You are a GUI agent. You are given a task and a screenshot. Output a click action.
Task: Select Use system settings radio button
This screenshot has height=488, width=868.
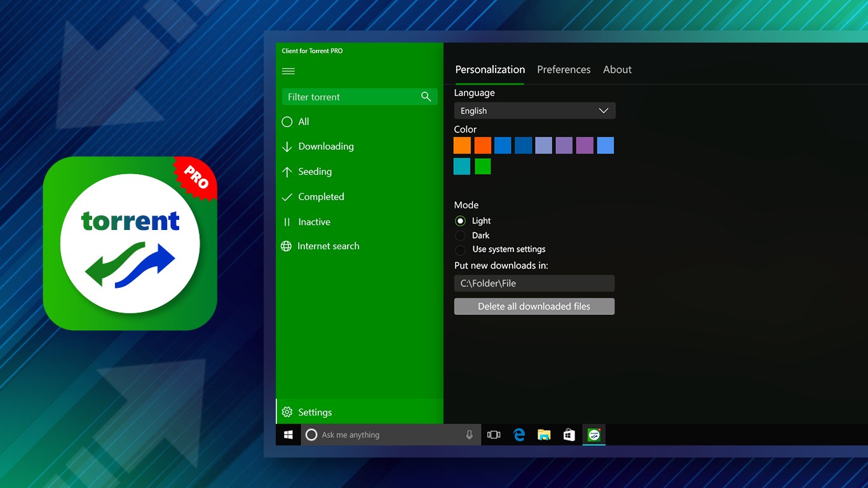point(460,250)
